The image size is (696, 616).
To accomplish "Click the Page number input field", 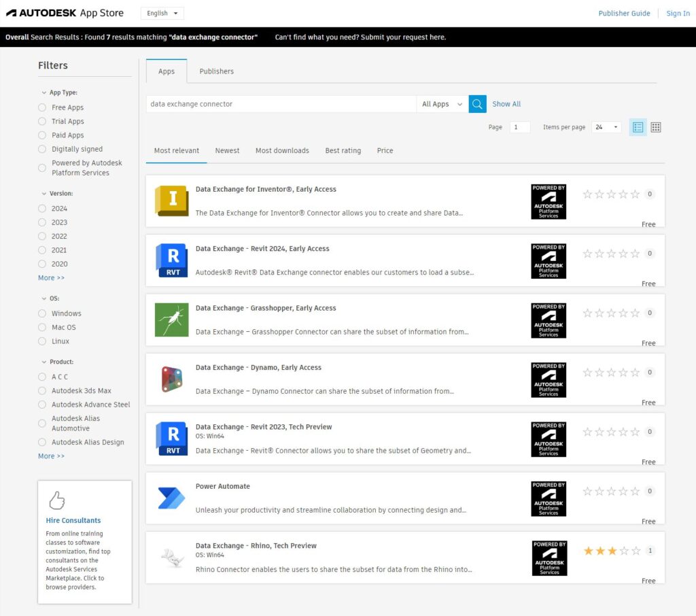I will coord(520,127).
